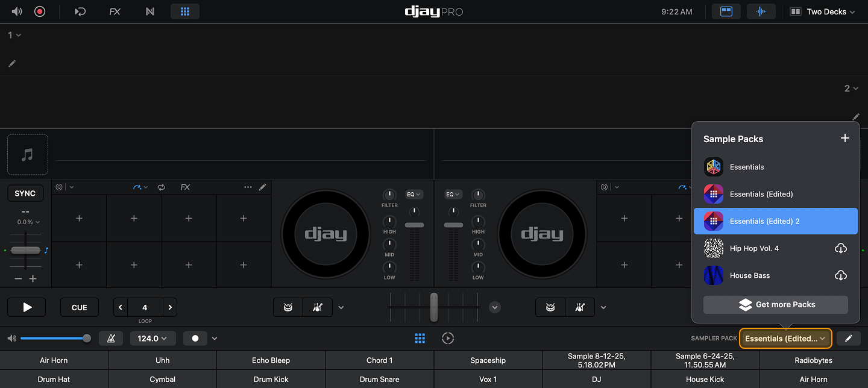Toggle the metronome button
Screen dimensions: 868x388
point(111,339)
